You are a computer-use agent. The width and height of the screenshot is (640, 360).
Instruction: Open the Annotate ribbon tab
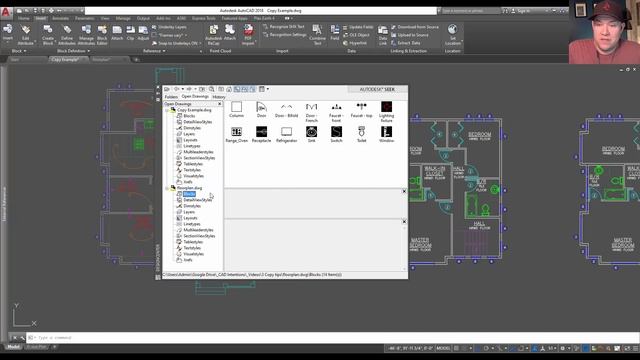(60, 18)
